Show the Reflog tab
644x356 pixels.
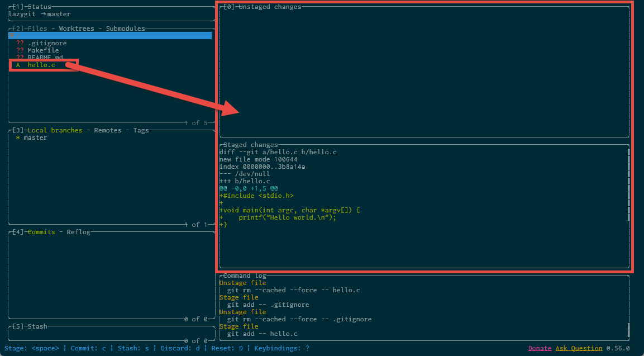tap(78, 232)
